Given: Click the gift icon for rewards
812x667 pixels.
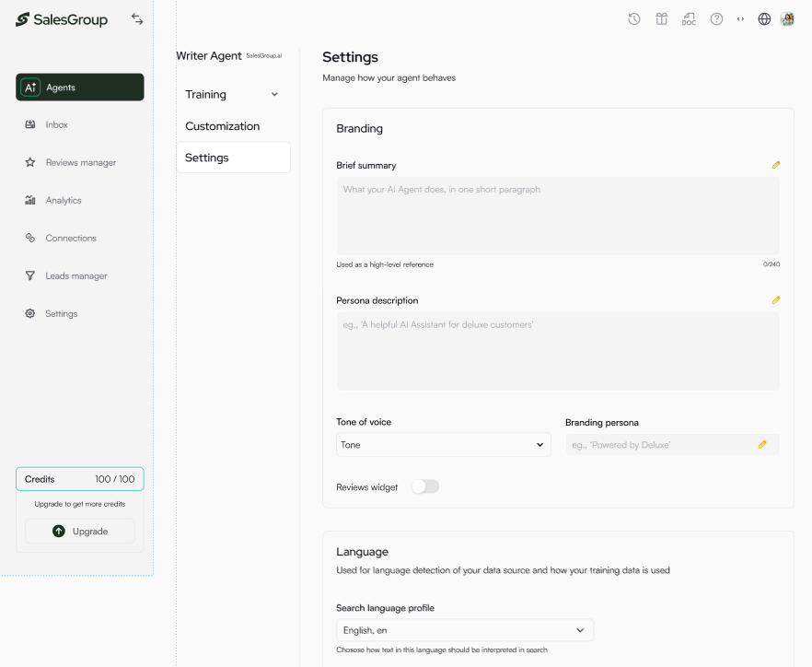Looking at the screenshot, I should [661, 18].
